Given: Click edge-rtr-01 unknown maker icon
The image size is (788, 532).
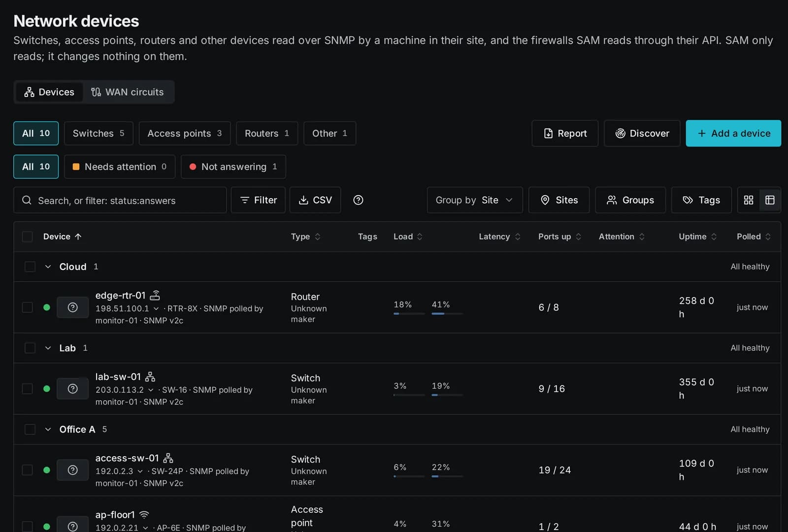Looking at the screenshot, I should (x=72, y=308).
